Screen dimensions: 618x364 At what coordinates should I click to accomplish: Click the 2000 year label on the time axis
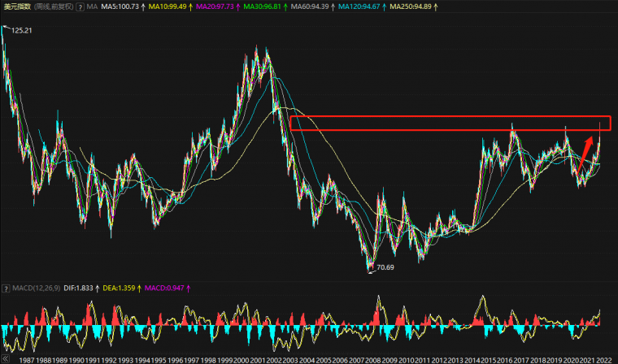(241, 360)
